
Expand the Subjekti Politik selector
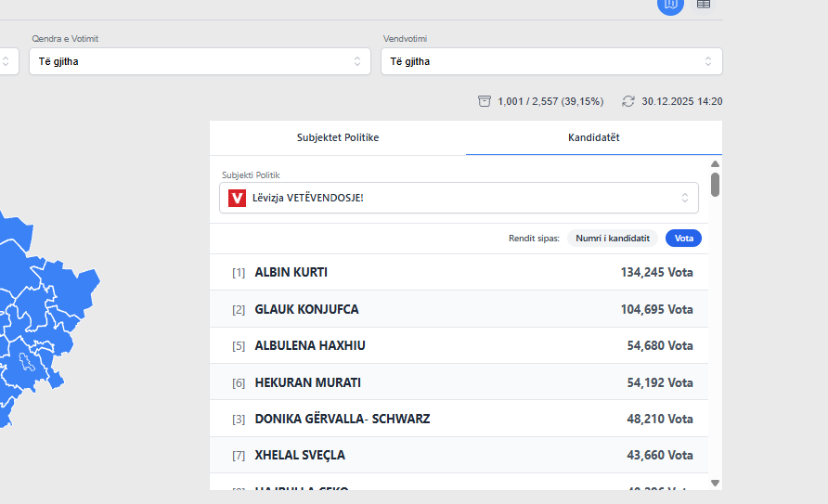459,198
